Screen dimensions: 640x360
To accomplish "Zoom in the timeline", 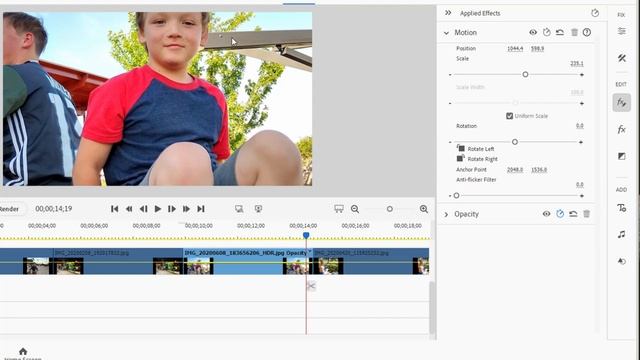I will point(424,209).
